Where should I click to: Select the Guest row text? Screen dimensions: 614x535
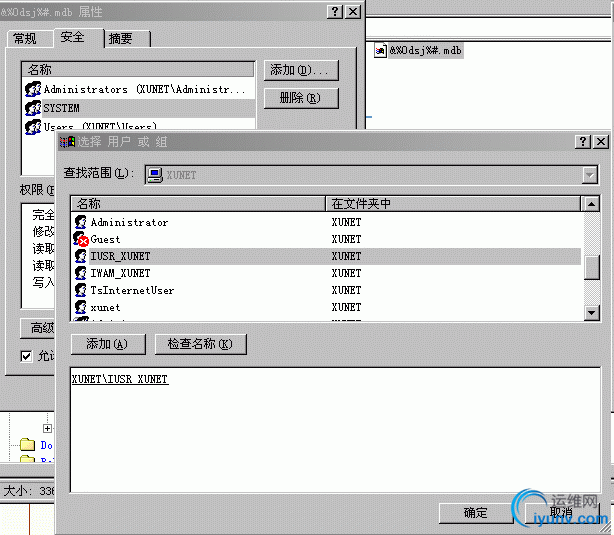pyautogui.click(x=105, y=239)
